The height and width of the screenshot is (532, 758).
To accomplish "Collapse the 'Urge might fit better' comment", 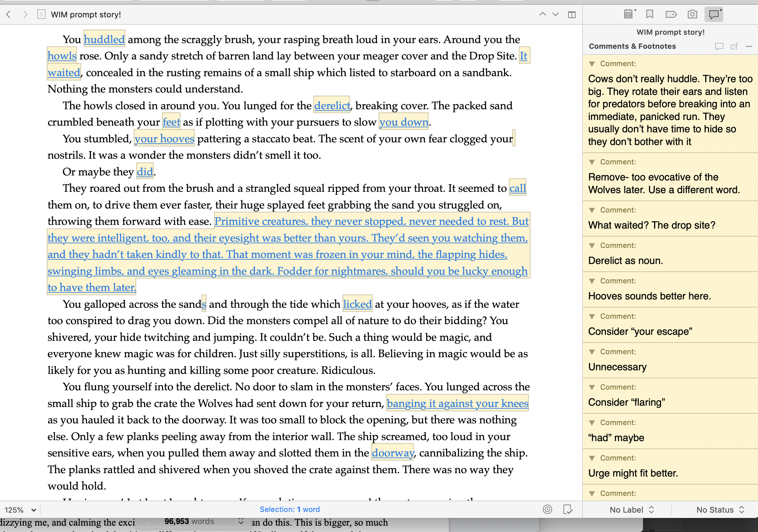I will 592,458.
